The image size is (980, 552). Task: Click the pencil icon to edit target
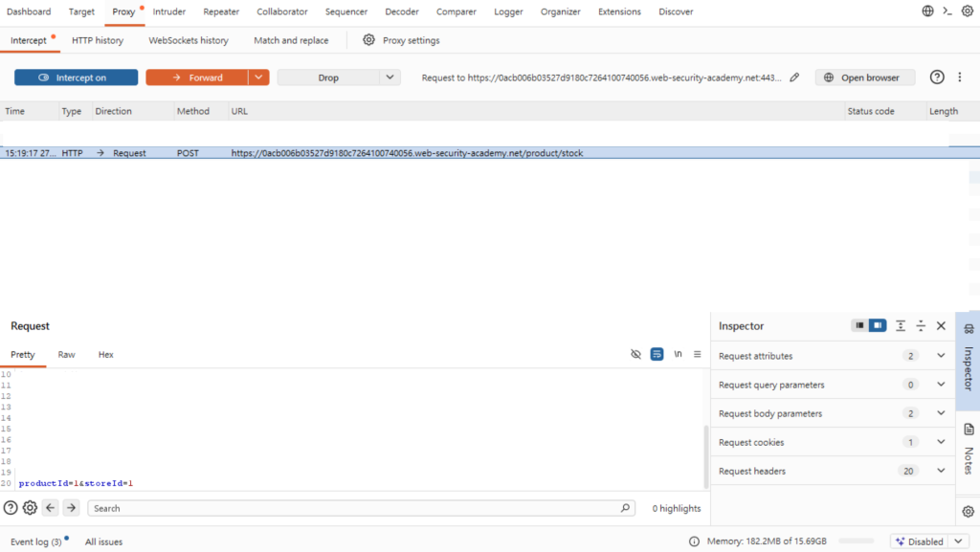pos(794,77)
